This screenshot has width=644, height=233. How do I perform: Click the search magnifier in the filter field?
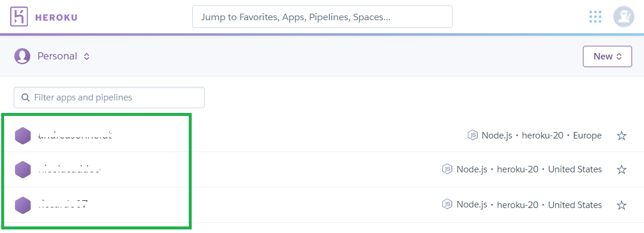coord(26,97)
